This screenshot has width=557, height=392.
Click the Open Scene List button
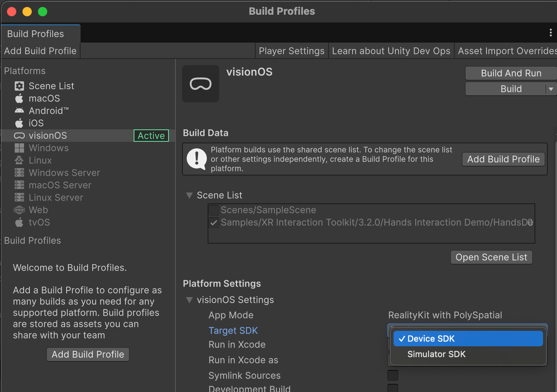click(x=491, y=257)
